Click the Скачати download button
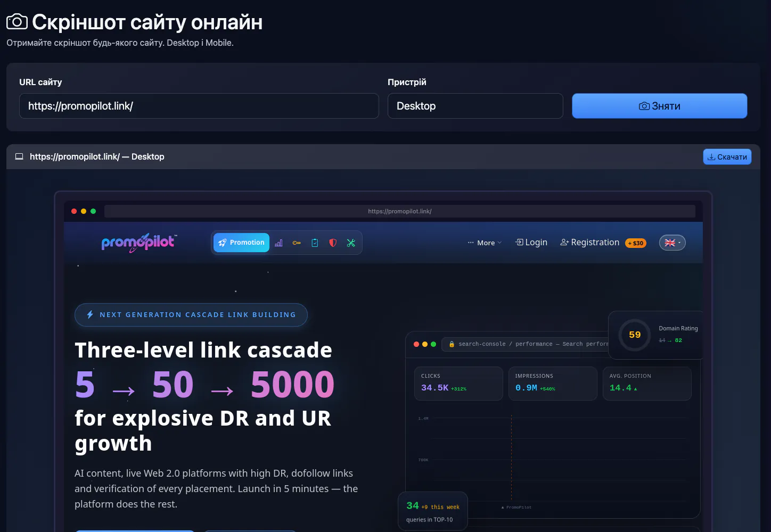Viewport: 771px width, 532px height. coord(727,157)
